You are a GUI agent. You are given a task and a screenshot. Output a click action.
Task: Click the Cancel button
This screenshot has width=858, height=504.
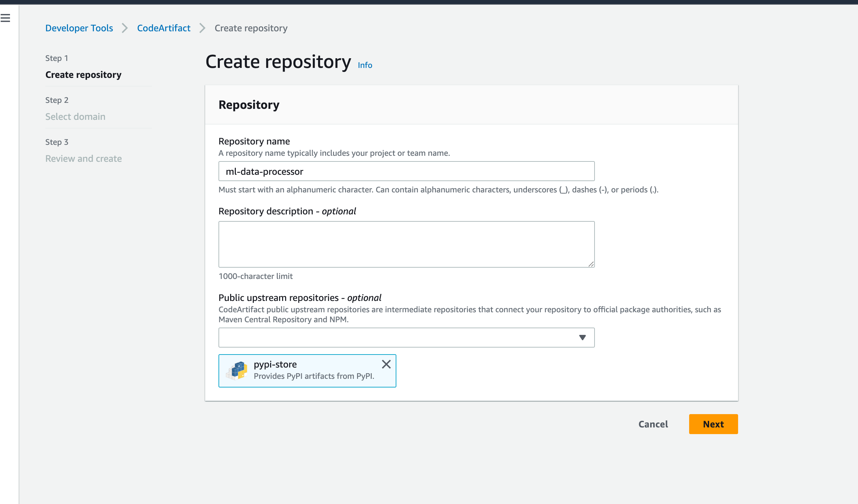tap(653, 424)
